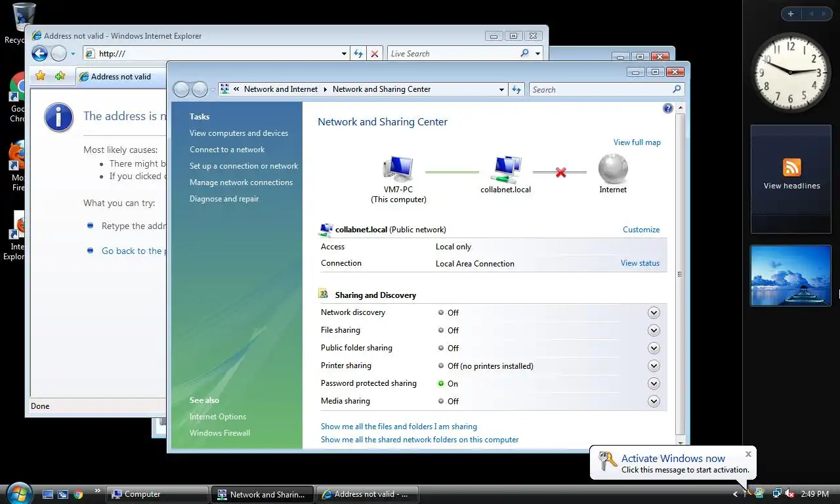
Task: Click the red Stop button in IE
Action: point(375,54)
